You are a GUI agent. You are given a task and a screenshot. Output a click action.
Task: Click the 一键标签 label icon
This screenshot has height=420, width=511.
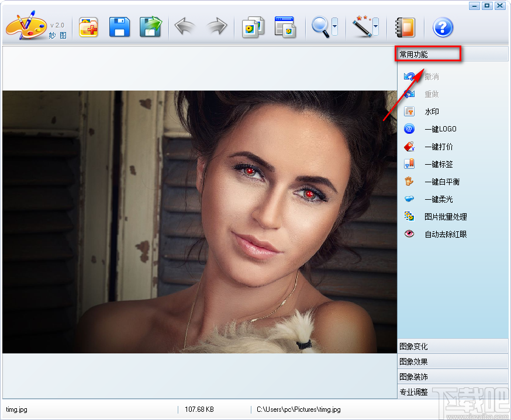(x=409, y=164)
